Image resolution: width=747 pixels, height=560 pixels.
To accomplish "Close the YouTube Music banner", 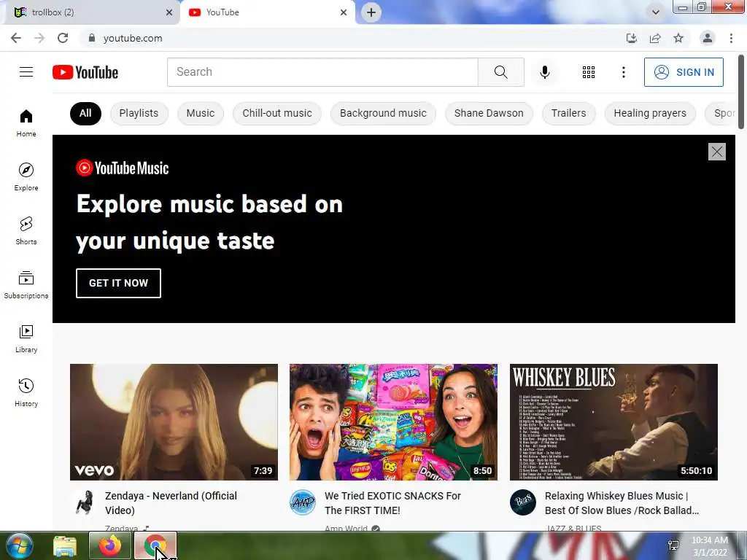I will (716, 152).
